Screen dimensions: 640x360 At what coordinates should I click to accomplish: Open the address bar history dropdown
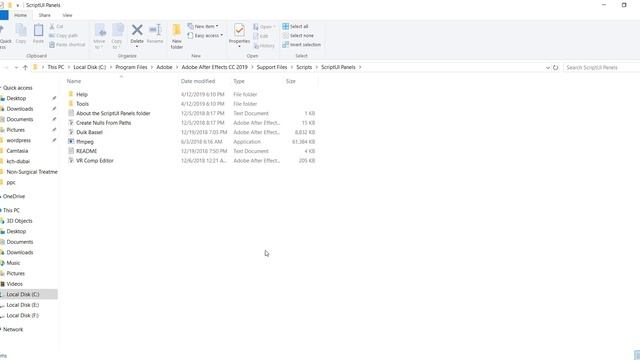pos(548,67)
